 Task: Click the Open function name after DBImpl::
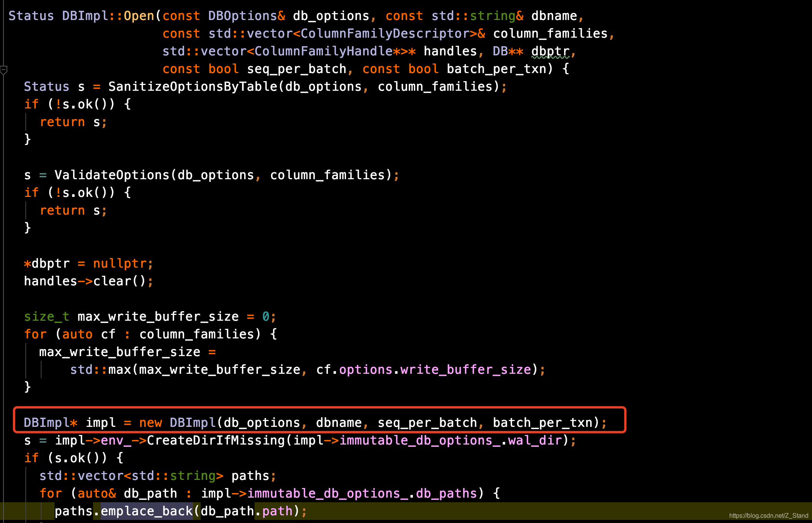[138, 16]
